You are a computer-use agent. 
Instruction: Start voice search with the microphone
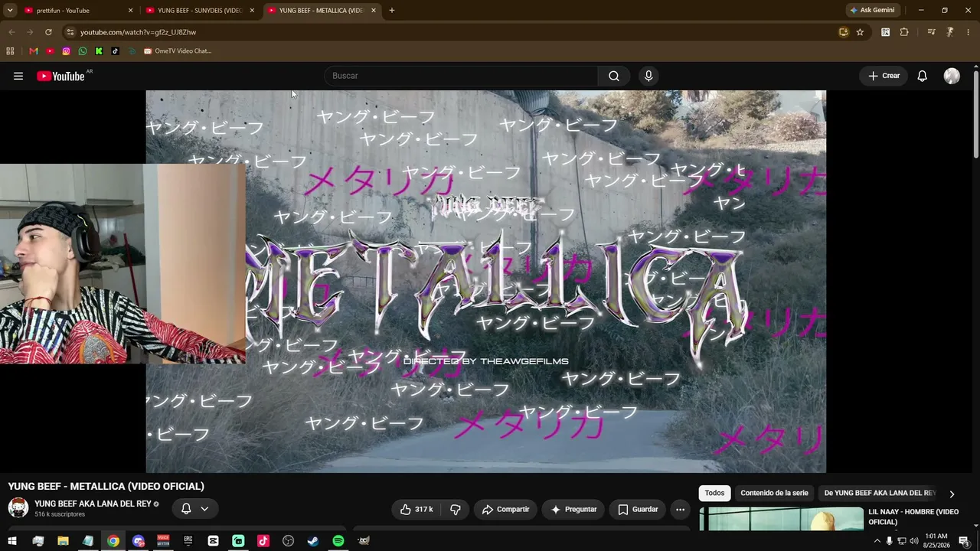[648, 76]
